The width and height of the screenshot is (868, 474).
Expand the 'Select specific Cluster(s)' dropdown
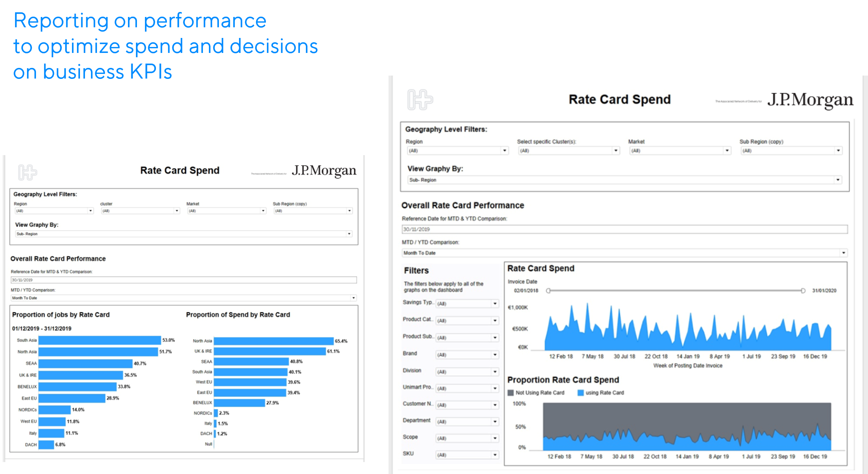pos(616,151)
